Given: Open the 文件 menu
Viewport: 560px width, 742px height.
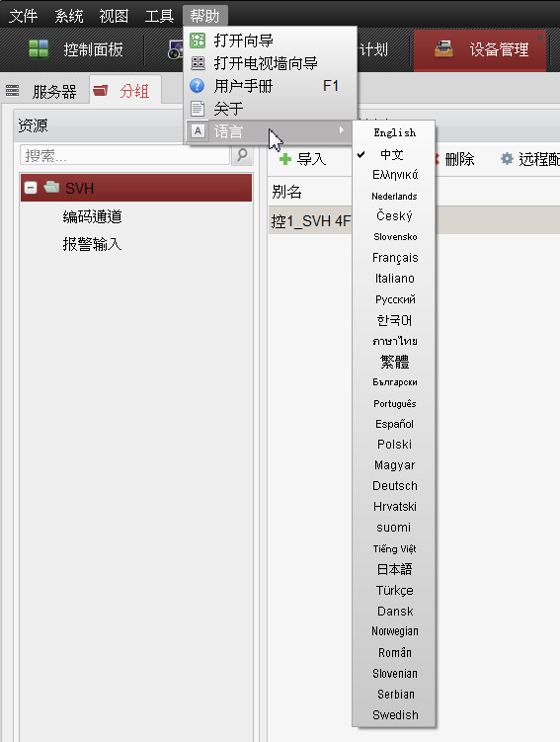Looking at the screenshot, I should 23,16.
